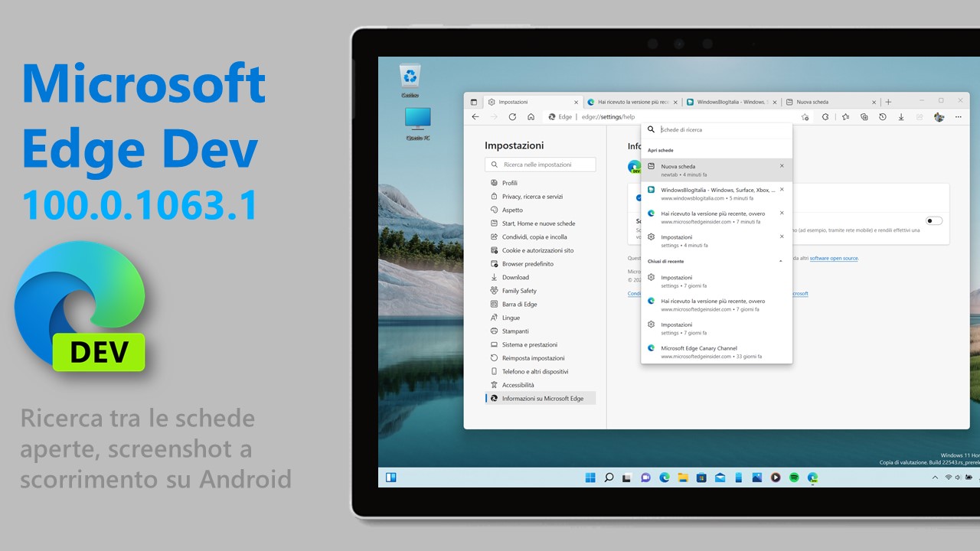Reload the page with the refresh icon
This screenshot has width=980, height=551.
point(512,116)
